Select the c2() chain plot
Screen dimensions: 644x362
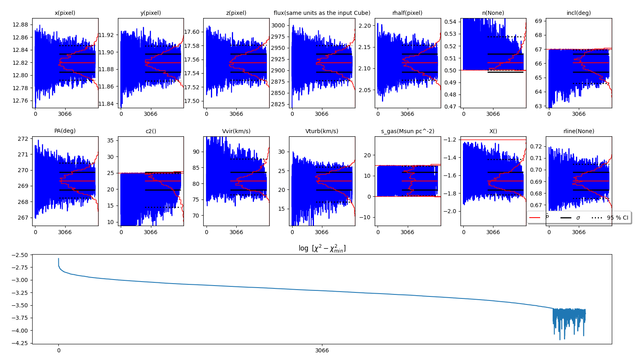coord(151,181)
